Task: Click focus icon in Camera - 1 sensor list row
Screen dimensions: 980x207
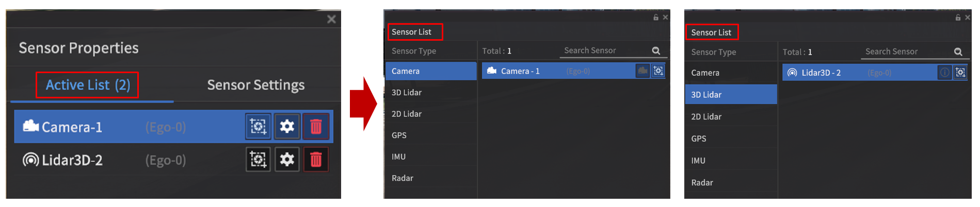Action: point(658,71)
